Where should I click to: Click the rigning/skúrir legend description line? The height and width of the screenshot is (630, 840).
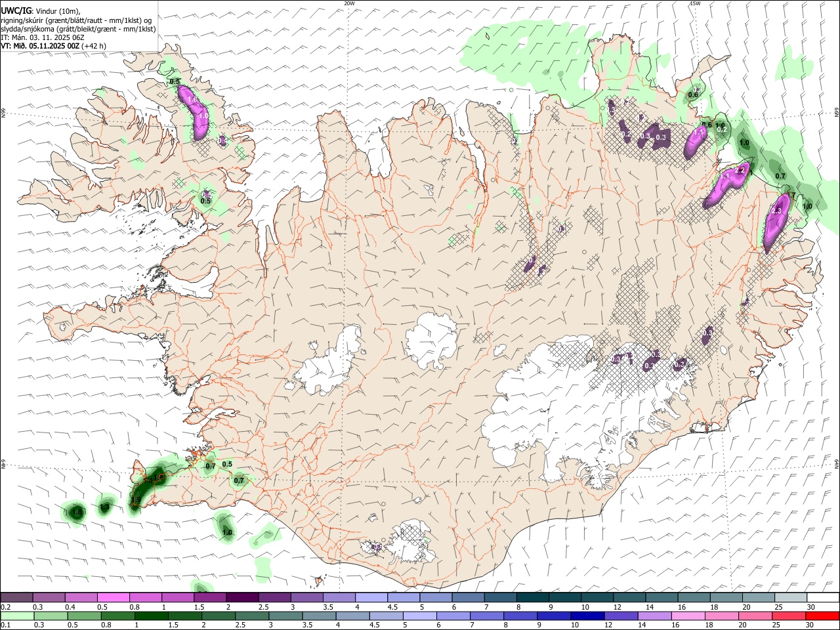click(77, 20)
